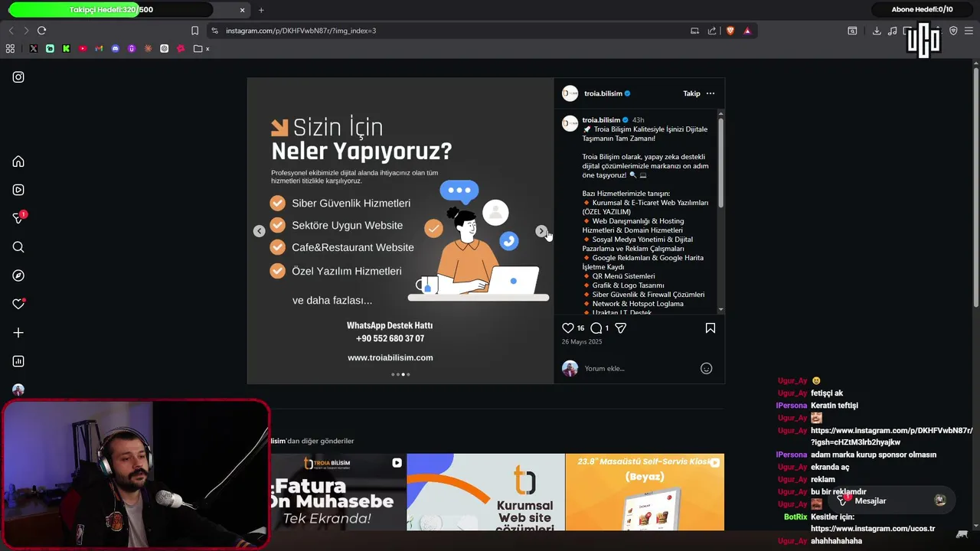Open Discord bookmark in bookmarks bar
Screen dimensions: 980x551
point(116,48)
